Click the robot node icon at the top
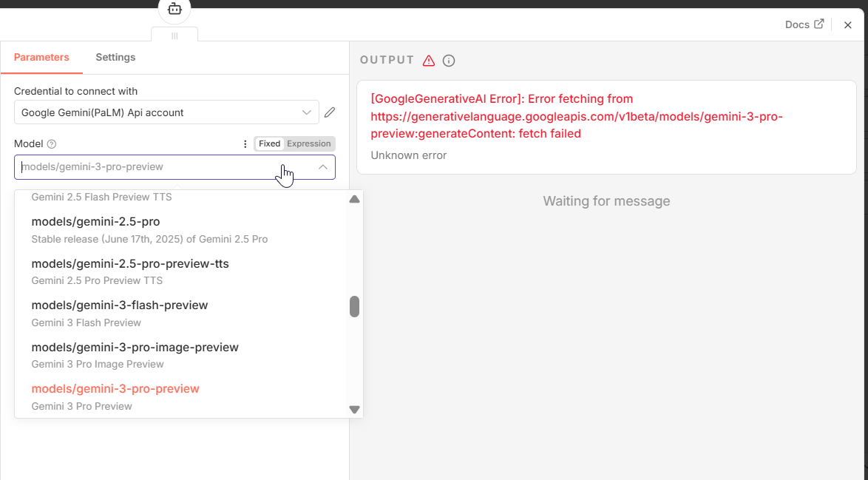 coord(174,7)
